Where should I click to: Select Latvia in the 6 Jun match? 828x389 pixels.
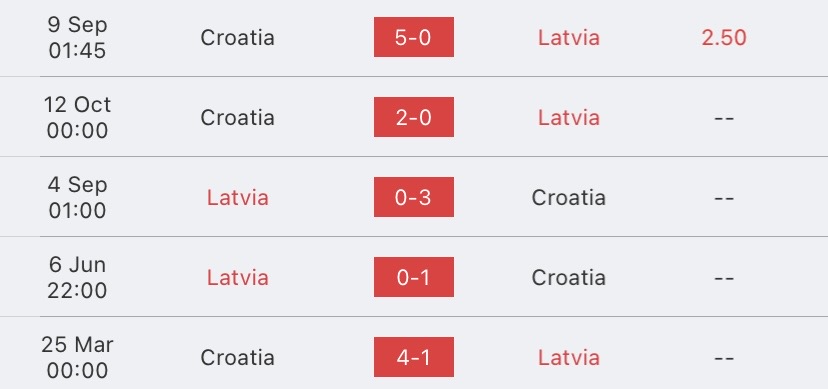tap(237, 278)
